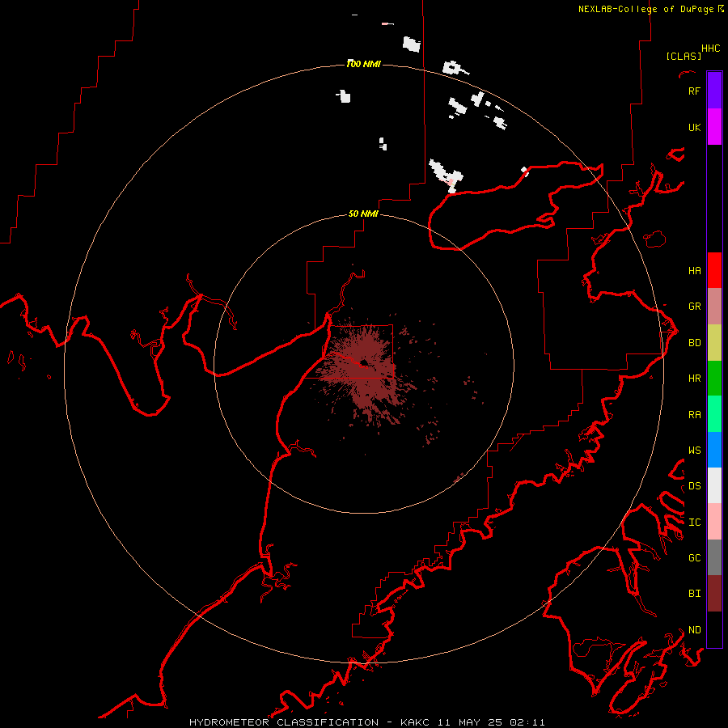
Task: Click the GC gray legend swatch
Action: (714, 557)
